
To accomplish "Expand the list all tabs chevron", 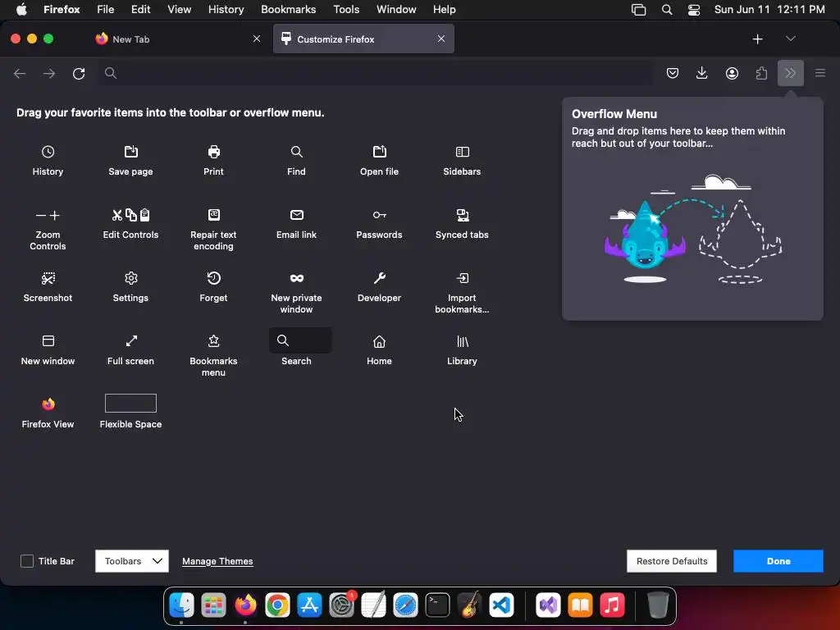I will (790, 39).
